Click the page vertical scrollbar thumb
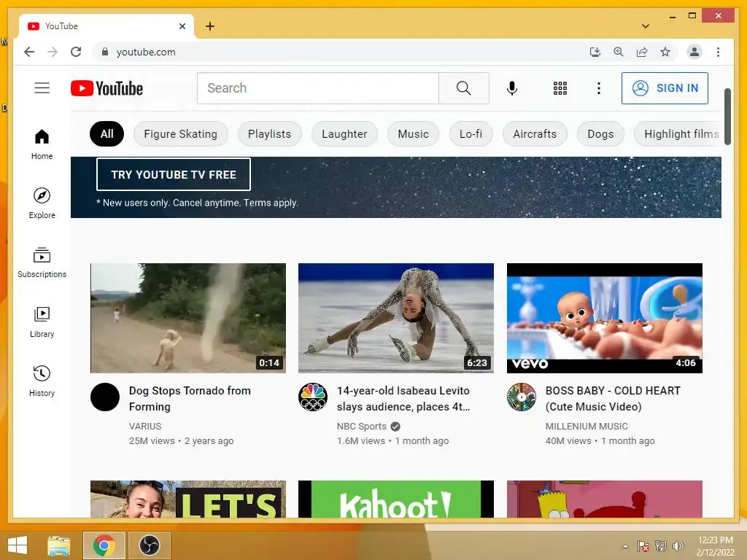The width and height of the screenshot is (747, 560). [x=727, y=116]
